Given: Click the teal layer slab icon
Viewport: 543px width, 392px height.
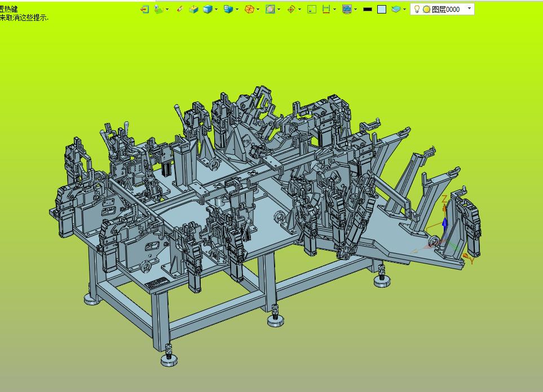Looking at the screenshot, I should (x=396, y=9).
